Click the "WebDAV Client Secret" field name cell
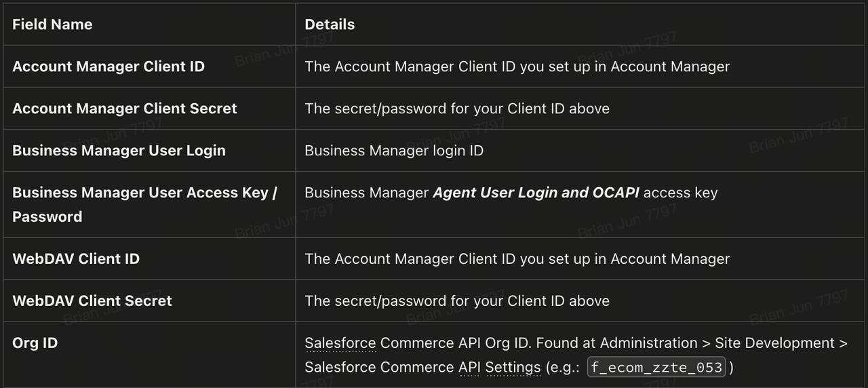Viewport: 868px width, 388px height. click(x=92, y=301)
